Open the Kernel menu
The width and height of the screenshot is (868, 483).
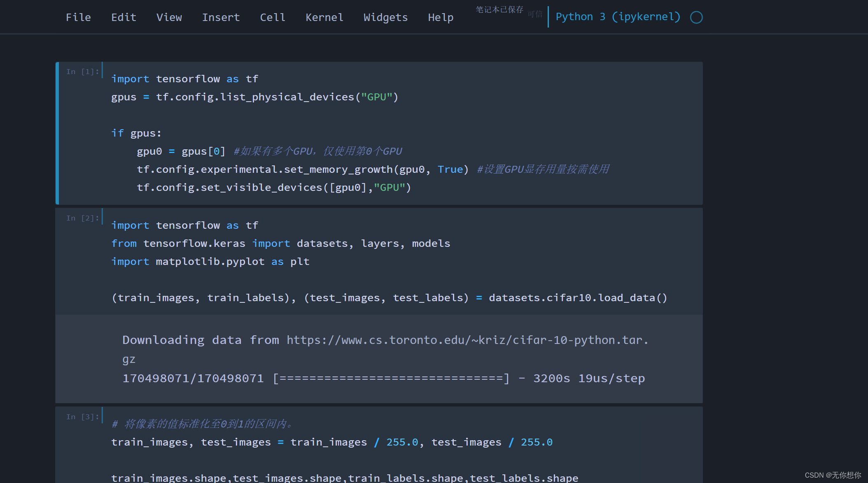tap(324, 17)
